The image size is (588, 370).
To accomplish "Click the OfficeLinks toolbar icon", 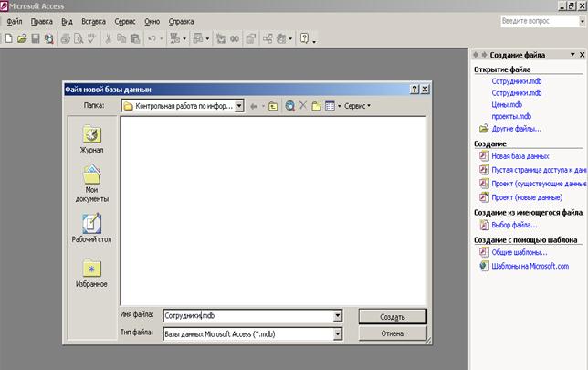I will pyautogui.click(x=174, y=38).
